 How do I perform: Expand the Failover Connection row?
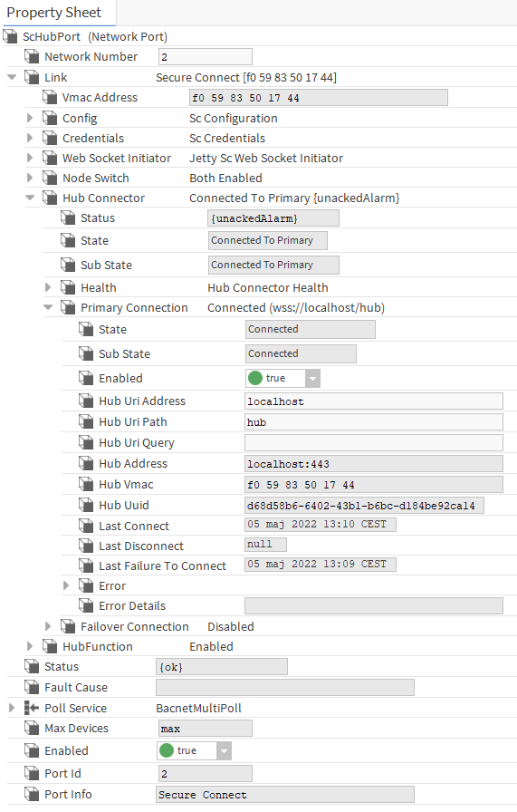[x=48, y=626]
